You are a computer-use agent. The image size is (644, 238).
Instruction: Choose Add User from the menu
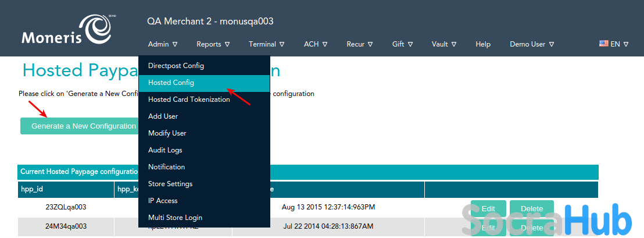pos(204,116)
